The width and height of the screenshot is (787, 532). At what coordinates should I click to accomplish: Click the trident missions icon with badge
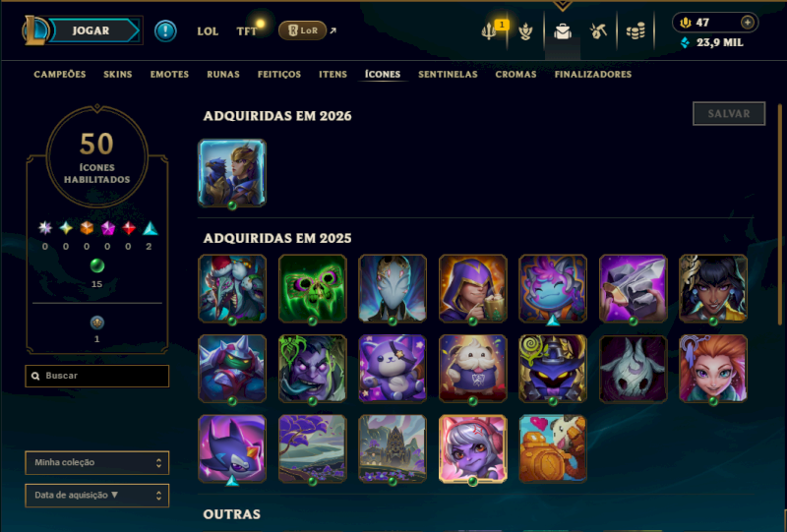489,31
